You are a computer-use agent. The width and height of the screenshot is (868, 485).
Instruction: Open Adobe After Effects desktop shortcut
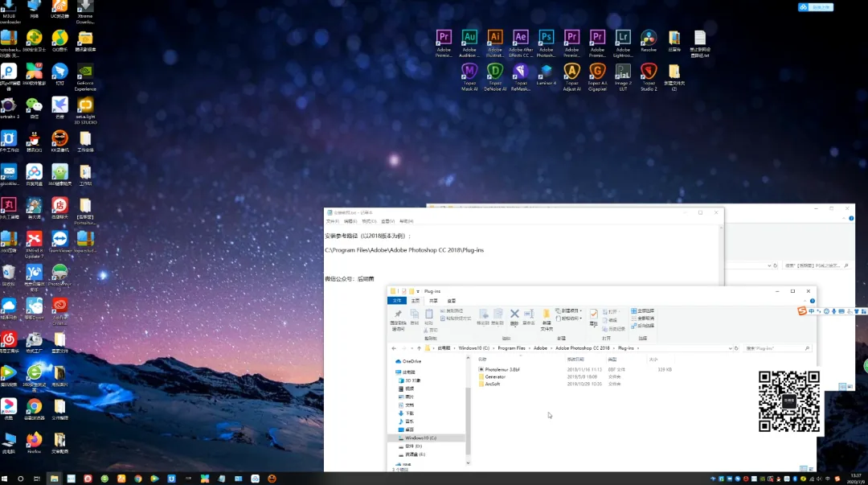pyautogui.click(x=520, y=43)
